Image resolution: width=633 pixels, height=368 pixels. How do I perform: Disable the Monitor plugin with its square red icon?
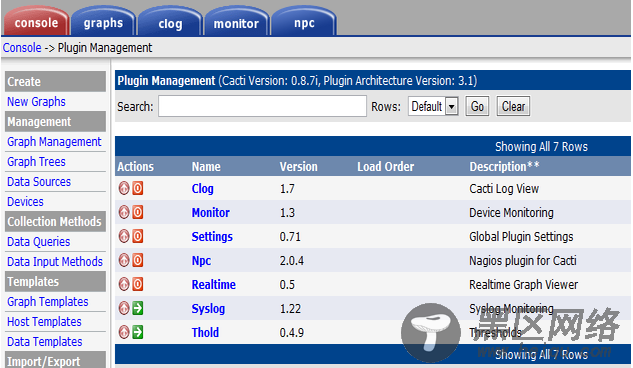click(138, 212)
